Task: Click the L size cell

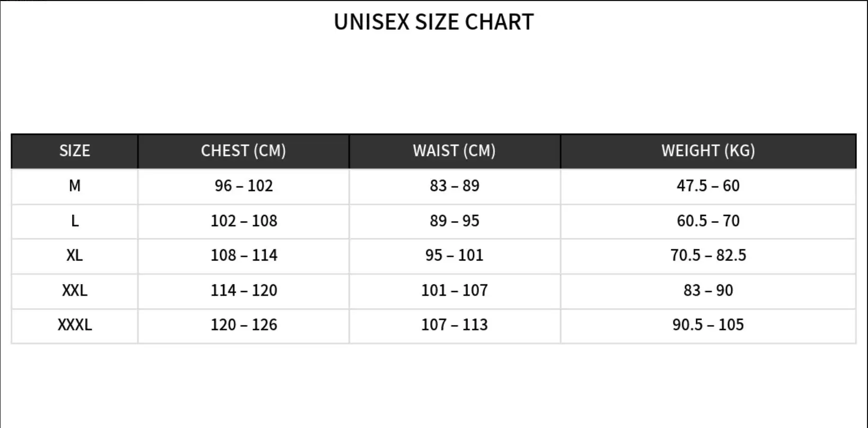Action: (x=75, y=221)
